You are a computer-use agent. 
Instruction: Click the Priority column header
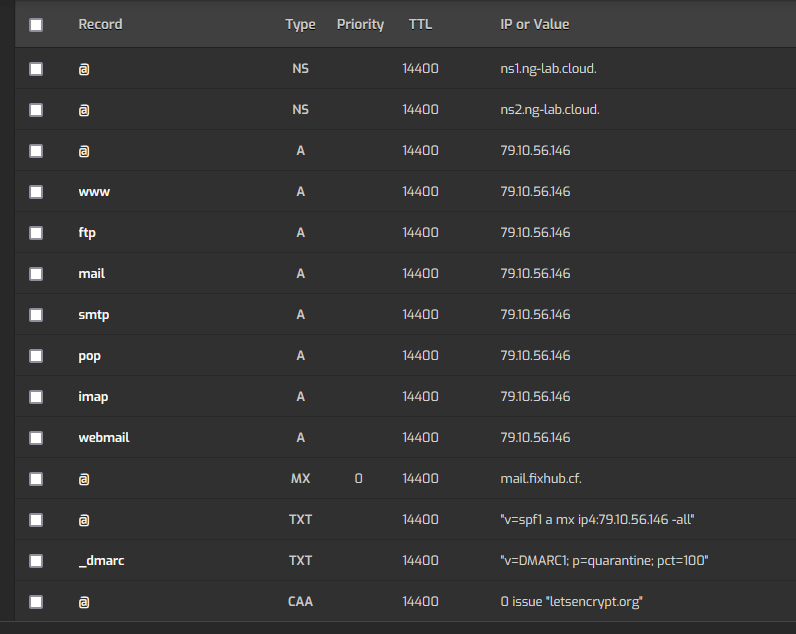pos(360,24)
